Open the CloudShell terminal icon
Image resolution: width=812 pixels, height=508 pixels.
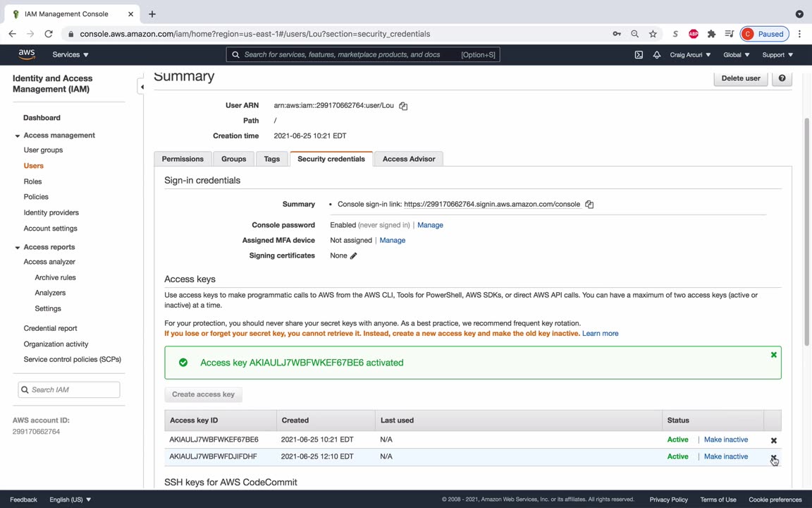point(639,54)
